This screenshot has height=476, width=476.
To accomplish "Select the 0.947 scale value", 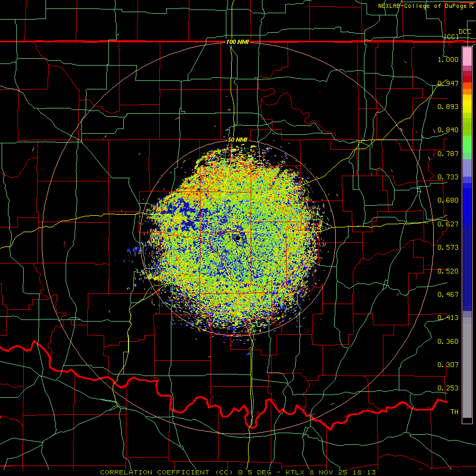I will coord(448,83).
